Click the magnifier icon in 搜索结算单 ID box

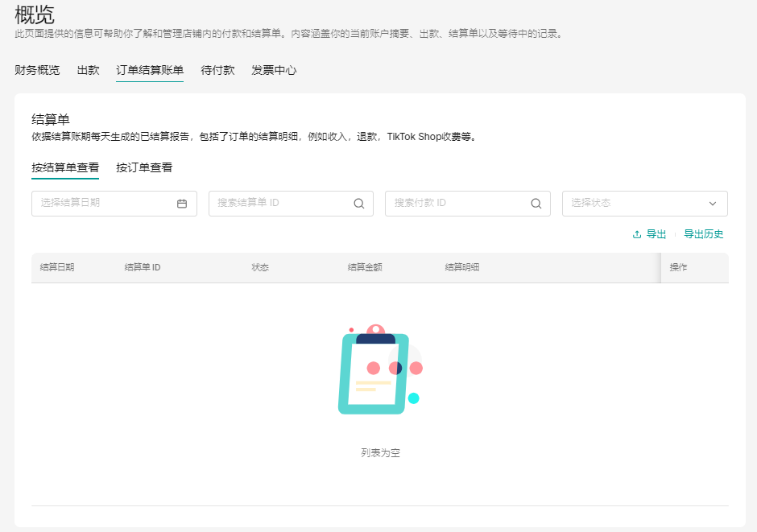tap(358, 204)
